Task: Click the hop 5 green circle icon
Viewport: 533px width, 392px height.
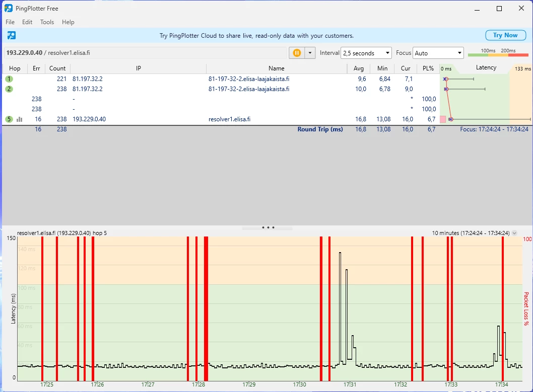Action: (9, 119)
